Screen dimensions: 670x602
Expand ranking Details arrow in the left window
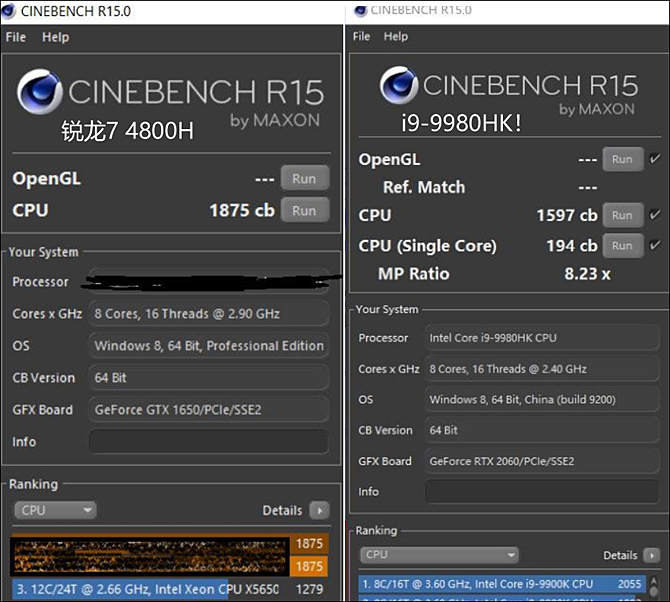click(319, 510)
